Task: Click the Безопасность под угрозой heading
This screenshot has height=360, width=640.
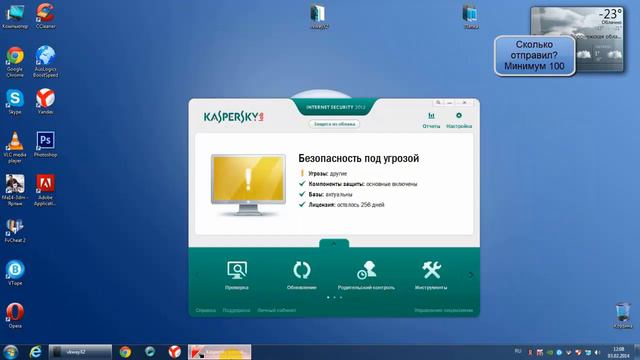Action: (x=358, y=158)
